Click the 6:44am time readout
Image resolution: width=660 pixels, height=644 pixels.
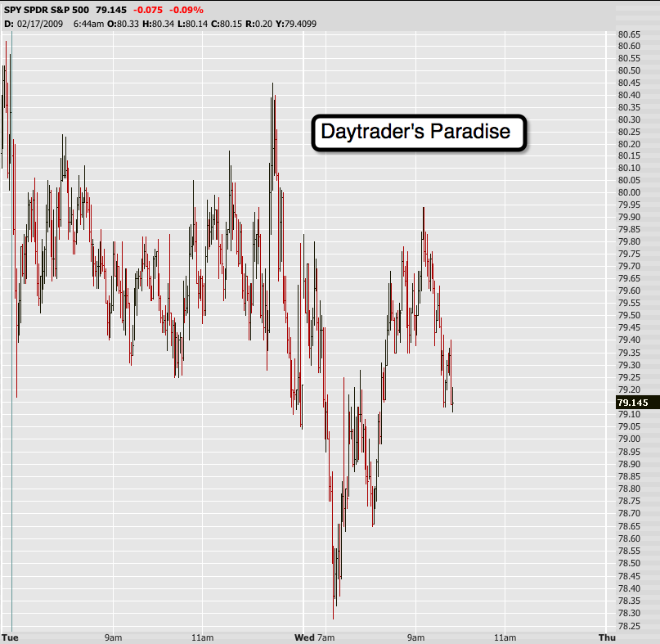88,24
